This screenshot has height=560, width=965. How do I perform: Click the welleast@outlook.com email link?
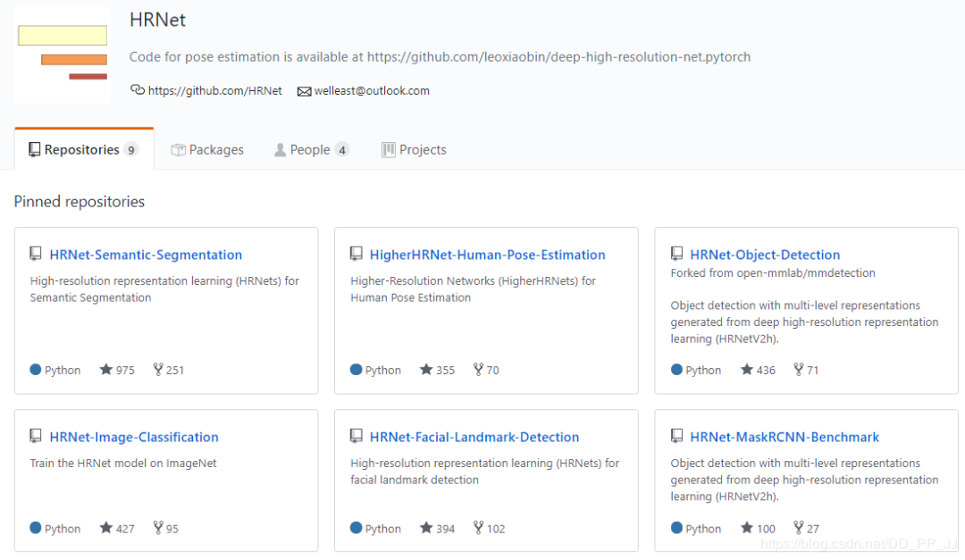tap(372, 90)
